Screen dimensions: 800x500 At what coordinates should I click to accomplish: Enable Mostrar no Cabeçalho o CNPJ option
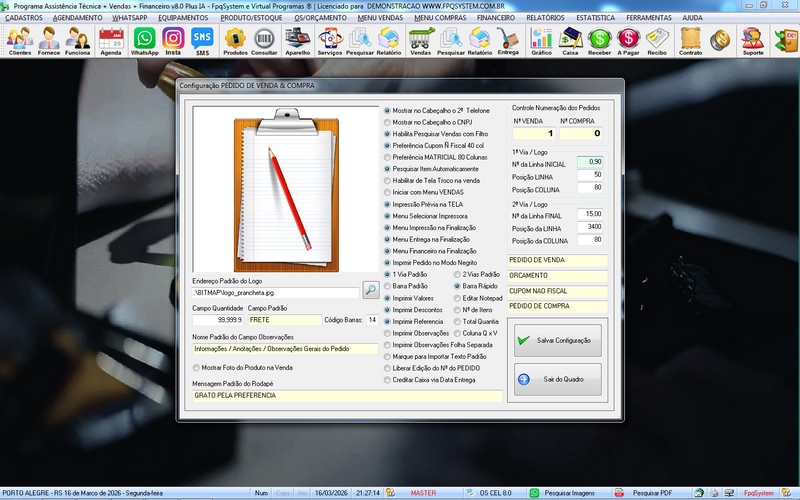388,122
